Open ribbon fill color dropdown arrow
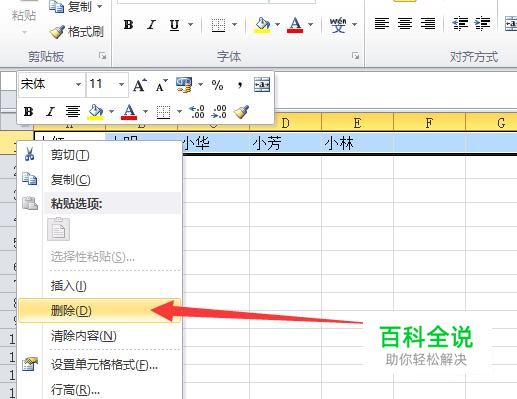517x399 pixels. coord(277,25)
